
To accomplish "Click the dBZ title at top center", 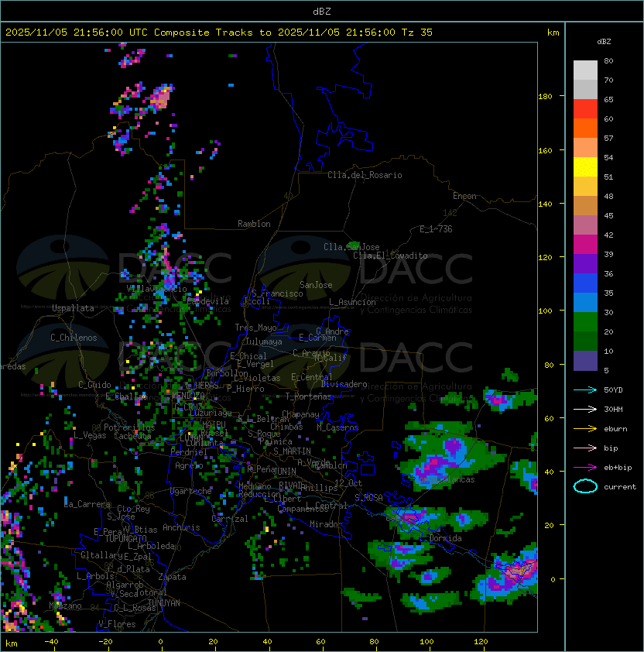I will point(322,11).
